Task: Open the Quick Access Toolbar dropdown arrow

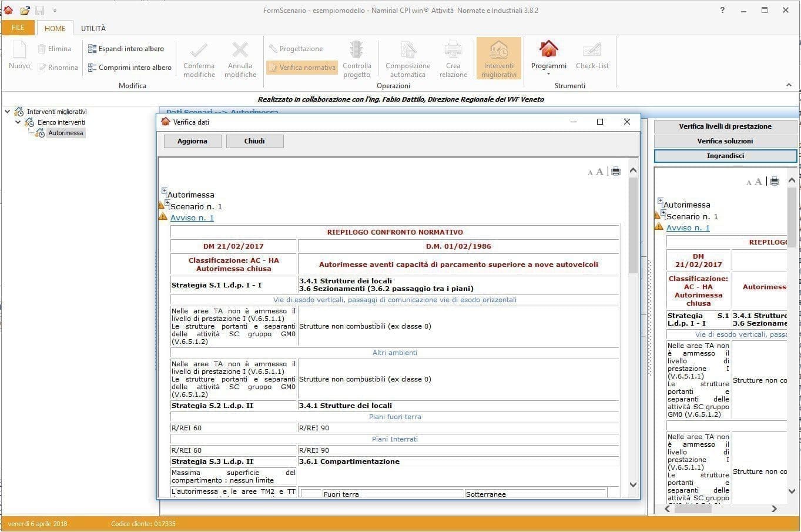Action: coord(55,11)
